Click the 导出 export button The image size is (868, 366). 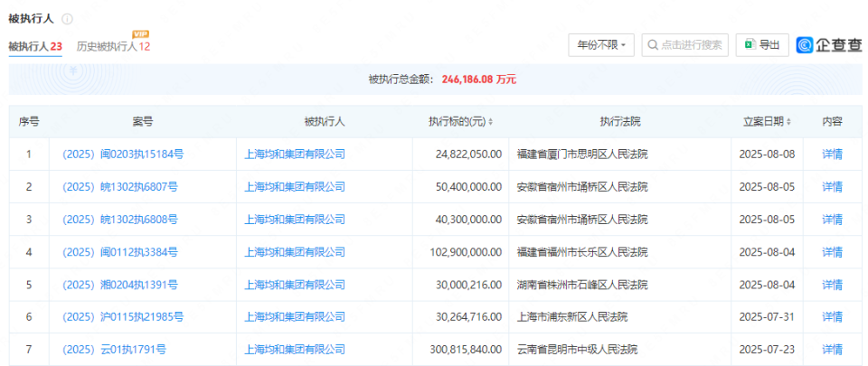click(760, 44)
